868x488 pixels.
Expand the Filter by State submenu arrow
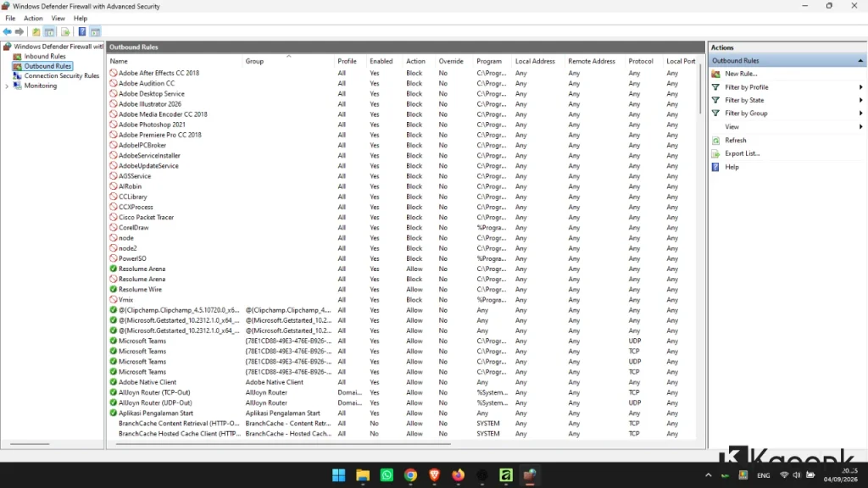(861, 100)
